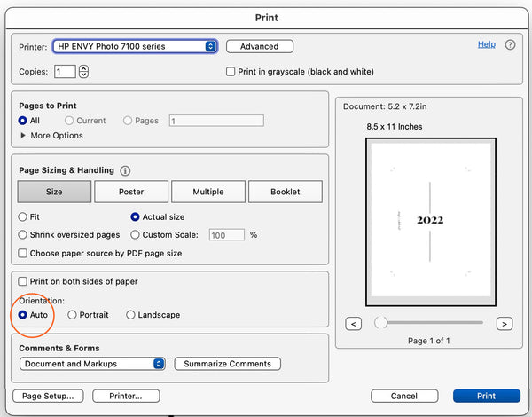Click the Print button

point(486,396)
